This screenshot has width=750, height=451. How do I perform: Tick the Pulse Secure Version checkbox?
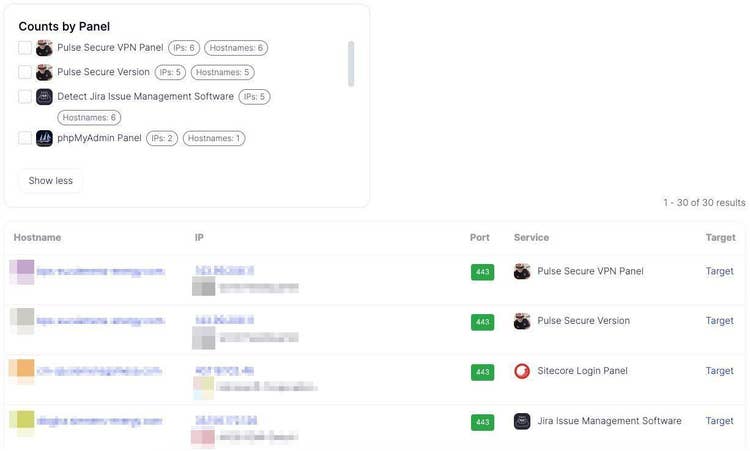click(25, 72)
